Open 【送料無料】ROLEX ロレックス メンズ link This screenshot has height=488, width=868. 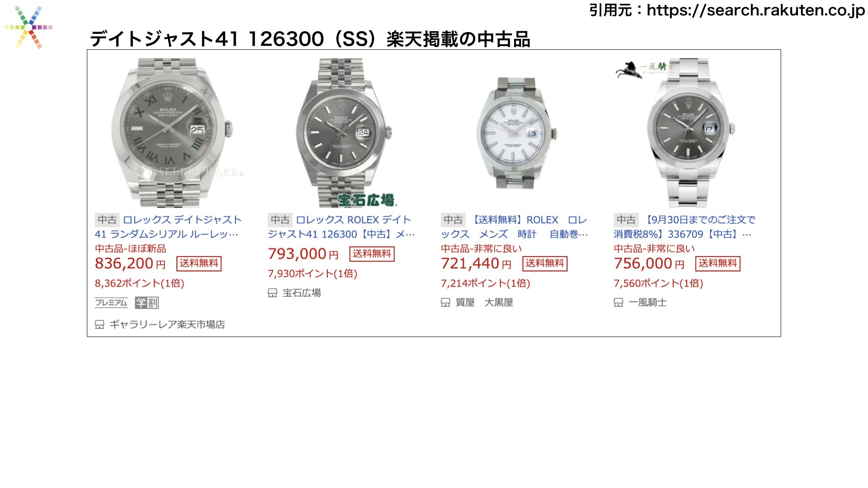(x=514, y=227)
